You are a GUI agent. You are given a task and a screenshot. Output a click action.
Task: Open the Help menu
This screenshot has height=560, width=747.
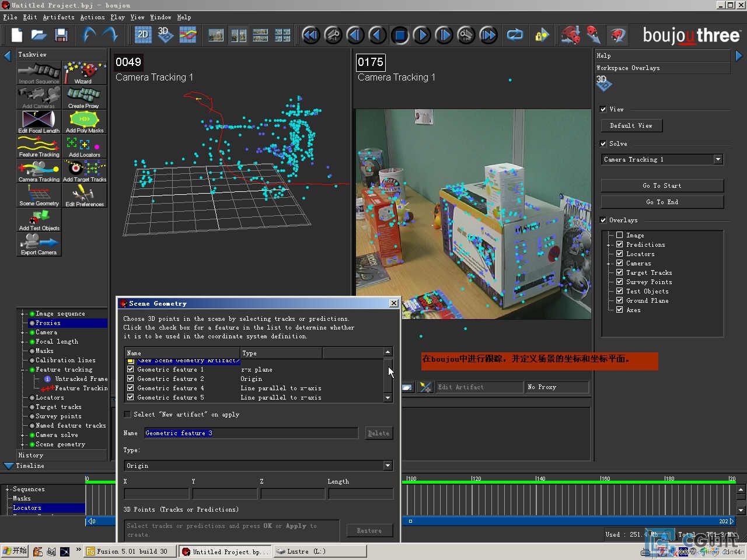(x=184, y=17)
